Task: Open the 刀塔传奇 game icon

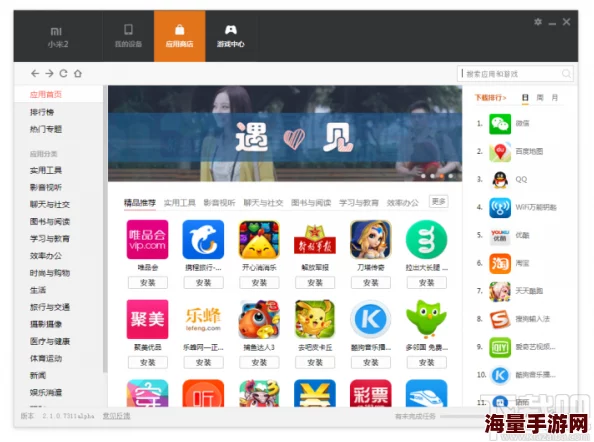Action: [x=370, y=239]
